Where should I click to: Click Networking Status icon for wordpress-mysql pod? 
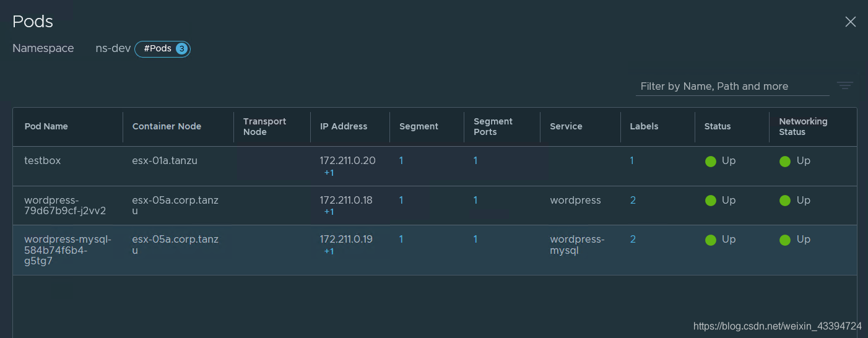tap(785, 240)
